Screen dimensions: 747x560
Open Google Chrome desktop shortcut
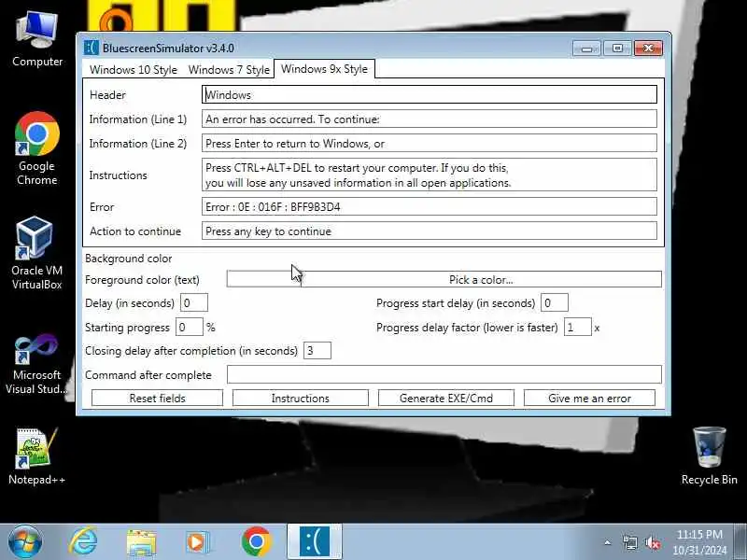[x=37, y=148]
